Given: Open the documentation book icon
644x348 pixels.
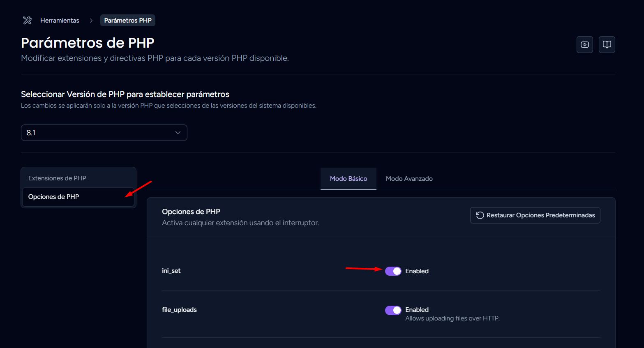Looking at the screenshot, I should point(607,44).
